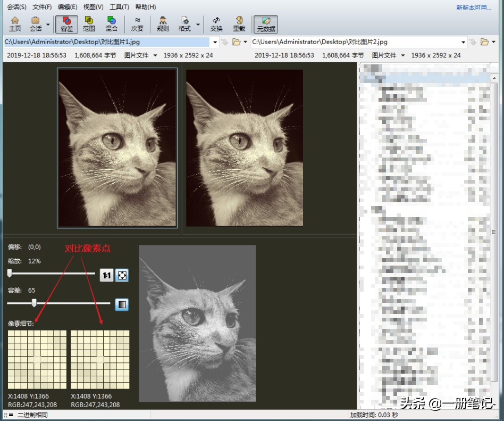The image size is (504, 421).
Task: Toggle 容差 tolerance view mode
Action: pos(66,24)
